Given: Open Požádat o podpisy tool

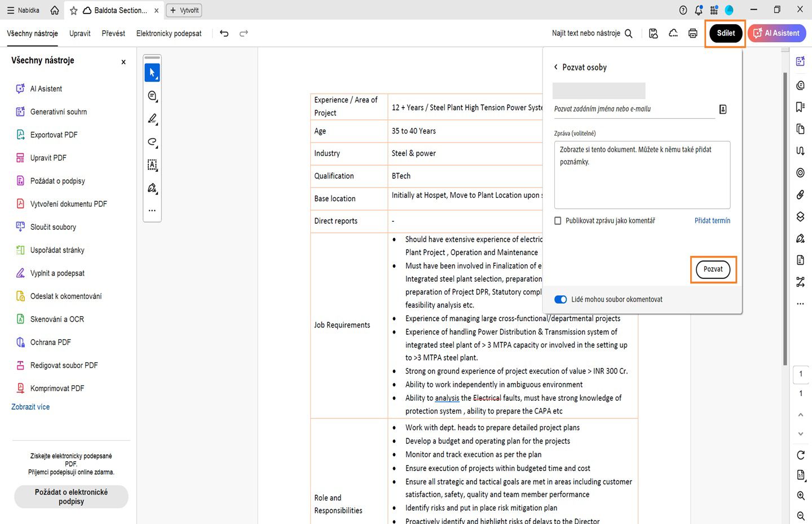Looking at the screenshot, I should (51, 181).
